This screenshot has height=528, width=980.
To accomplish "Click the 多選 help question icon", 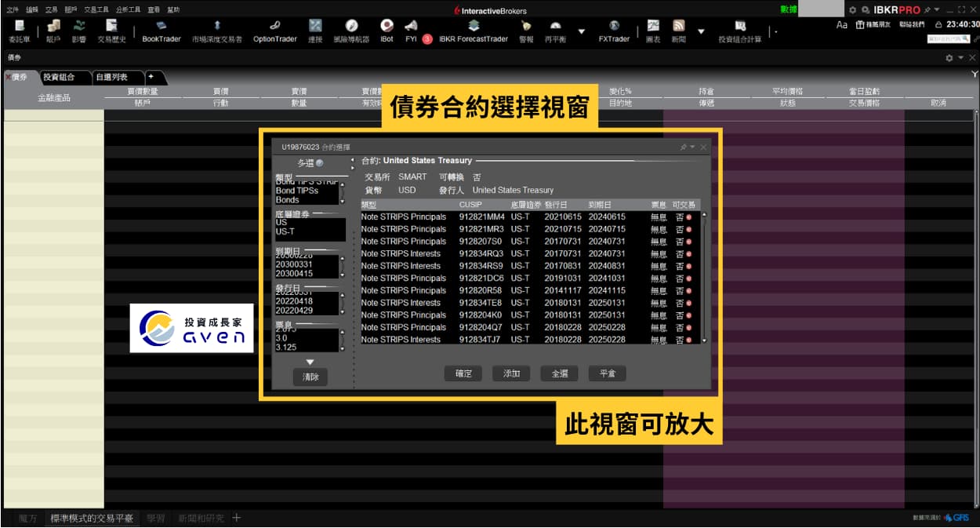I will point(319,163).
